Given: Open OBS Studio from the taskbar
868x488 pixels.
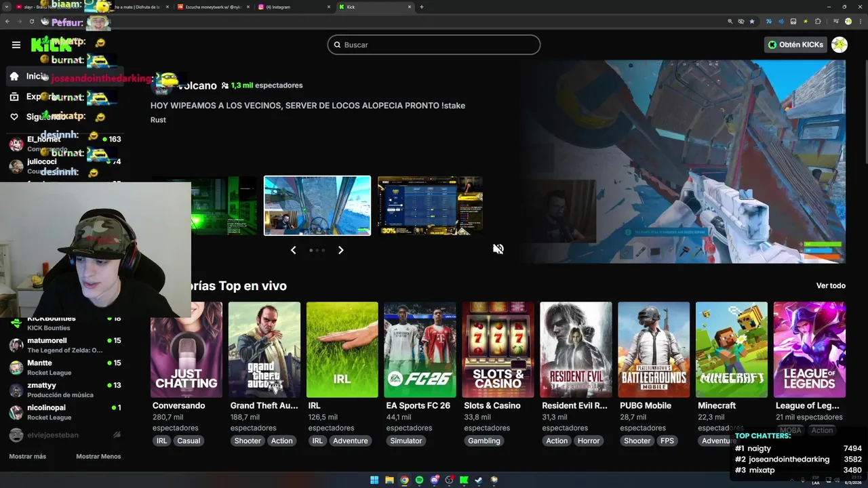Looking at the screenshot, I should [449, 480].
